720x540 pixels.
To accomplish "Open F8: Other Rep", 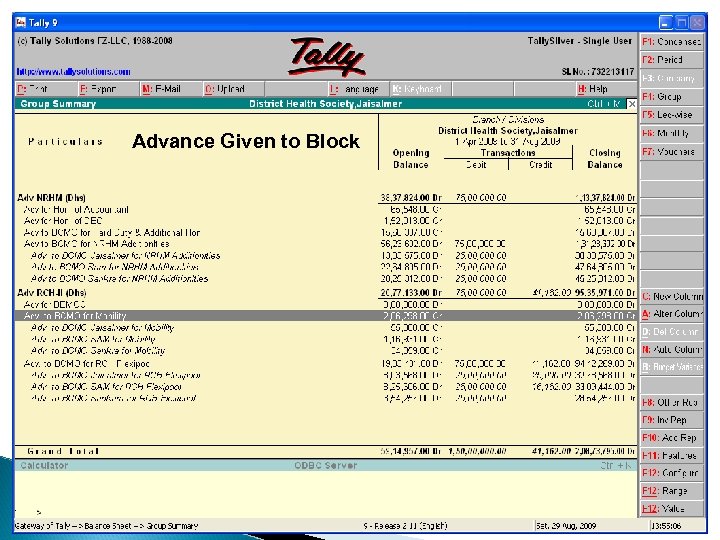I will pyautogui.click(x=671, y=403).
